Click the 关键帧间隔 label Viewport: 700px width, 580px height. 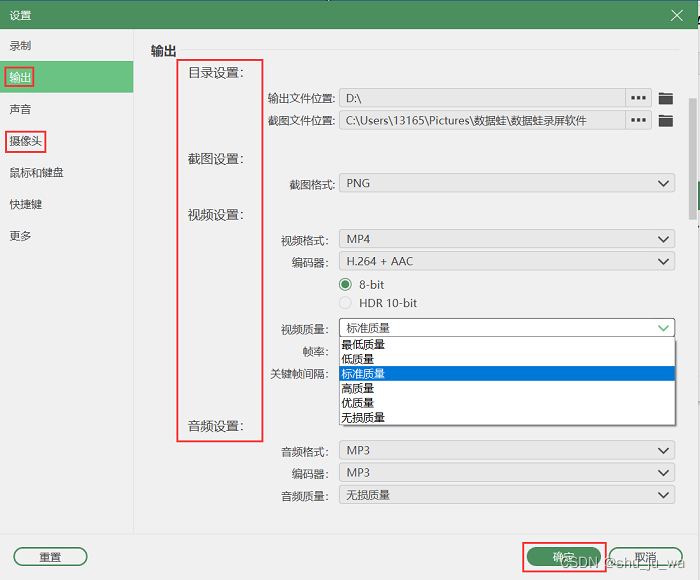[299, 374]
